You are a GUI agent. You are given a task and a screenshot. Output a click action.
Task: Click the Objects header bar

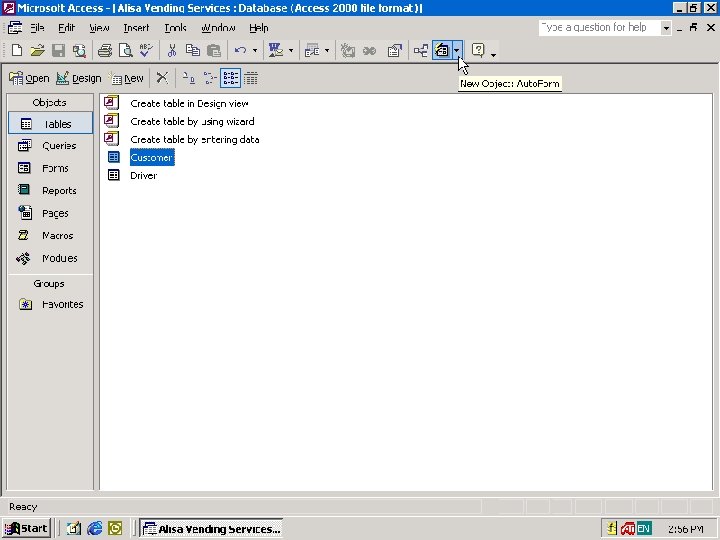50,102
